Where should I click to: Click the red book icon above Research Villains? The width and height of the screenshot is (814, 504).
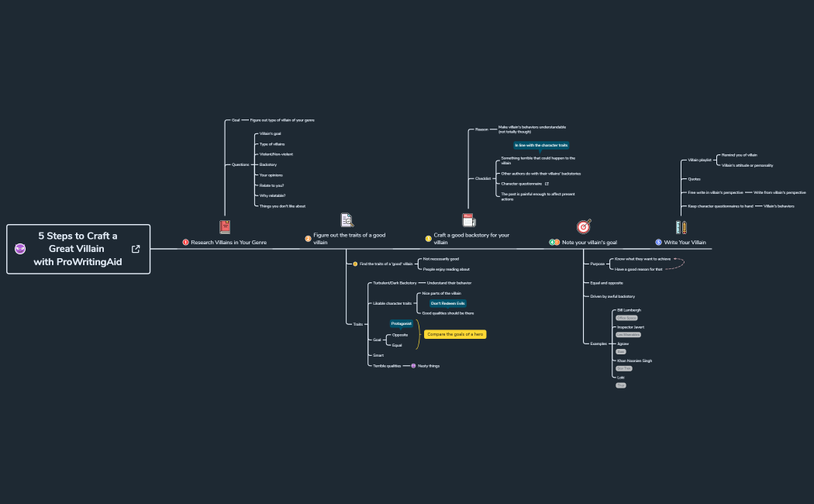(225, 226)
